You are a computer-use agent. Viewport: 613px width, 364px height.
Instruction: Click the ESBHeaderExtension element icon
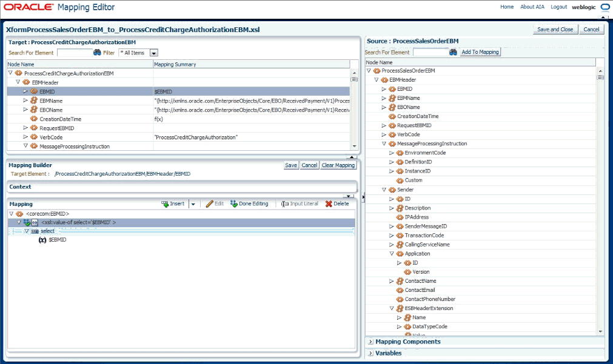400,308
